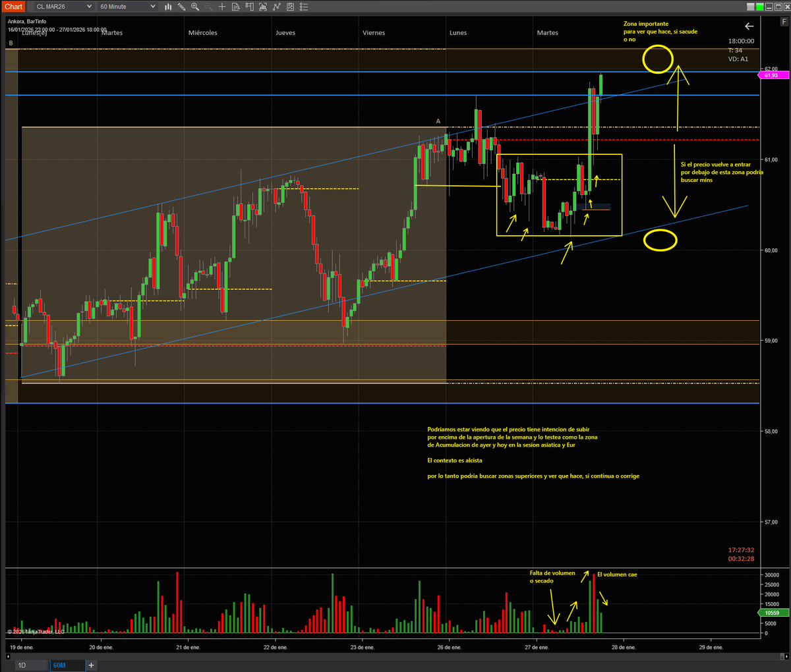Click the Chart window title label
This screenshot has height=672, width=791.
coord(13,7)
